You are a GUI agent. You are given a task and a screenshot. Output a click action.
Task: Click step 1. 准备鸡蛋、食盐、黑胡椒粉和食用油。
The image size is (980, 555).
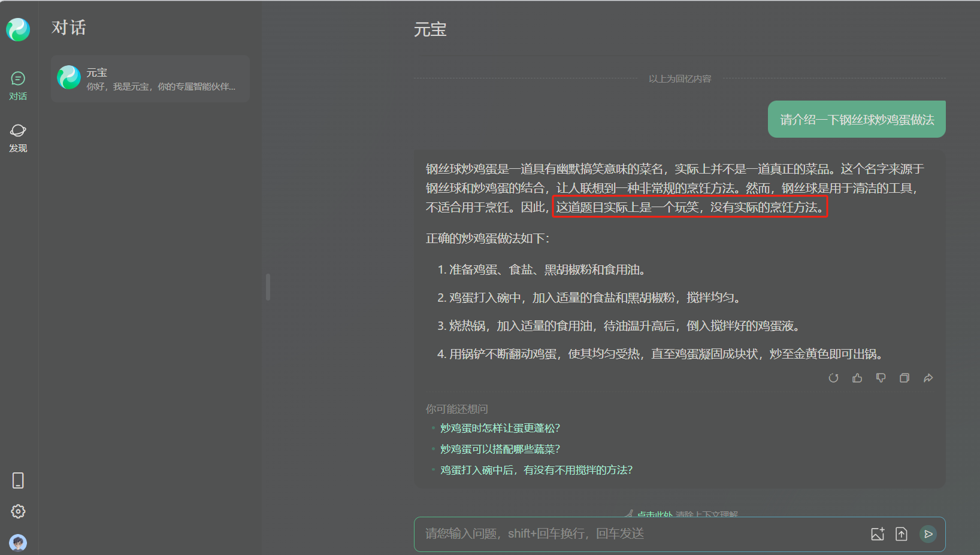click(543, 269)
